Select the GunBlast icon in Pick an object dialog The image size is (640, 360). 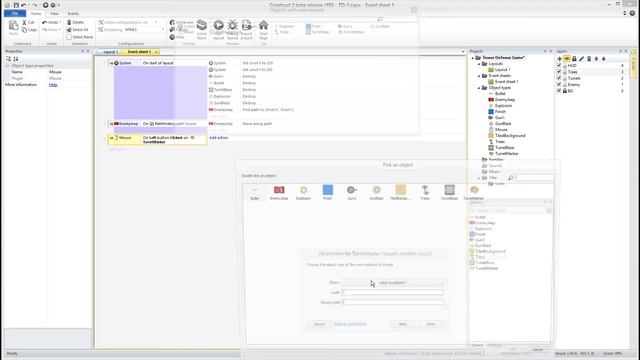click(376, 190)
